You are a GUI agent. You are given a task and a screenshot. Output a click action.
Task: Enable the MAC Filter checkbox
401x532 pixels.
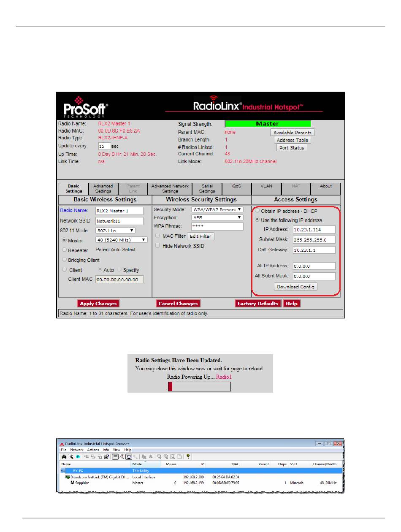tap(157, 236)
